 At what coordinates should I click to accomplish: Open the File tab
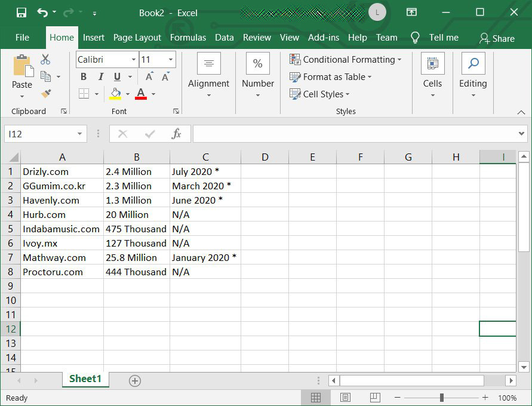(23, 37)
